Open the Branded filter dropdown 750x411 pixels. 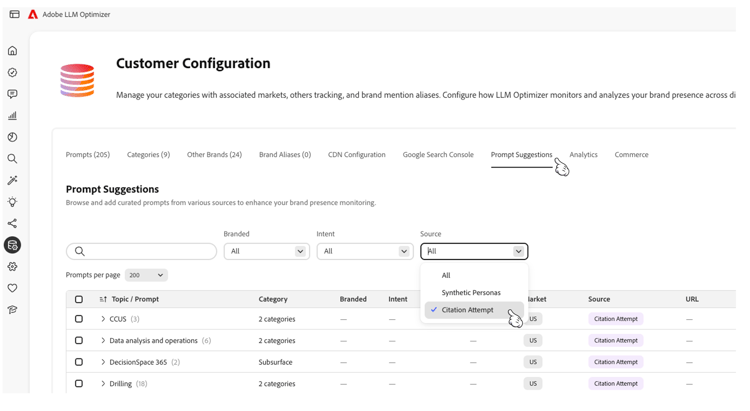tap(266, 251)
